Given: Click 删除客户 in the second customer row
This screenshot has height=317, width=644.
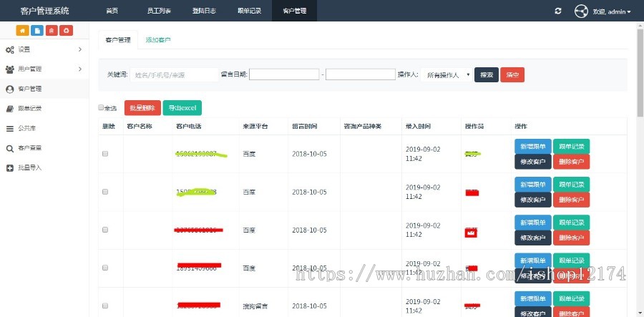Looking at the screenshot, I should 571,200.
